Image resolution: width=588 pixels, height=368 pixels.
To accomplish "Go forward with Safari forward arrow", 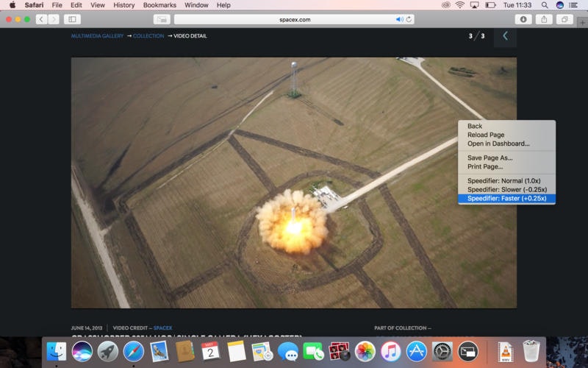I will point(54,19).
